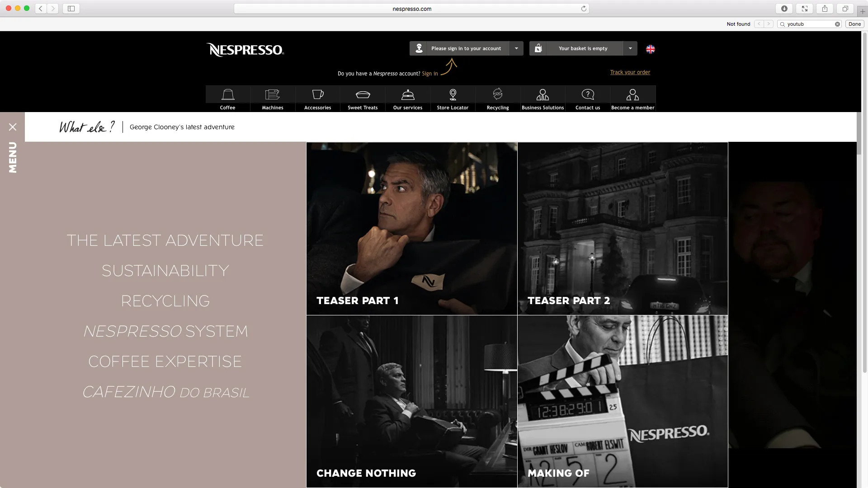The image size is (868, 488).
Task: Select COFFEE EXPERTISE menu item
Action: tap(165, 361)
